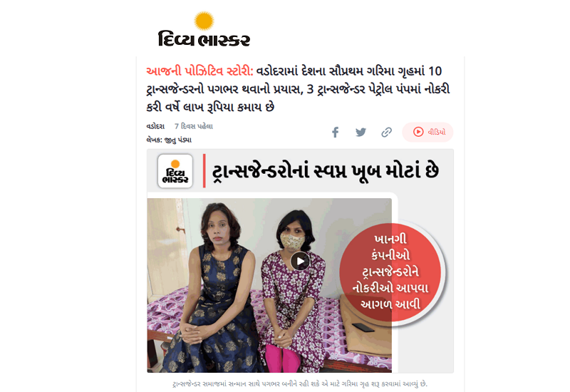Open the author name જીતુ પંડ્યા

pyautogui.click(x=178, y=140)
